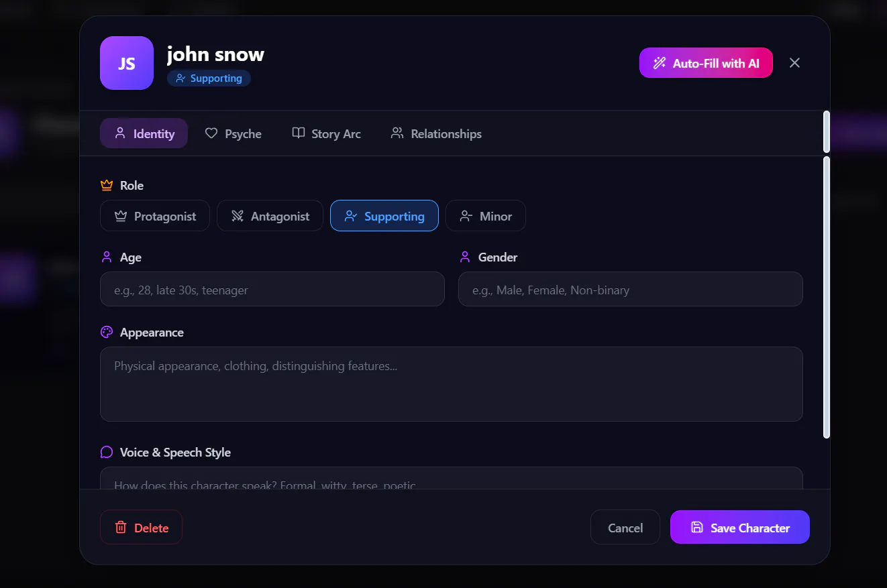Screen dimensions: 887x588
Task: Select the Supporting role option
Action: pos(384,216)
